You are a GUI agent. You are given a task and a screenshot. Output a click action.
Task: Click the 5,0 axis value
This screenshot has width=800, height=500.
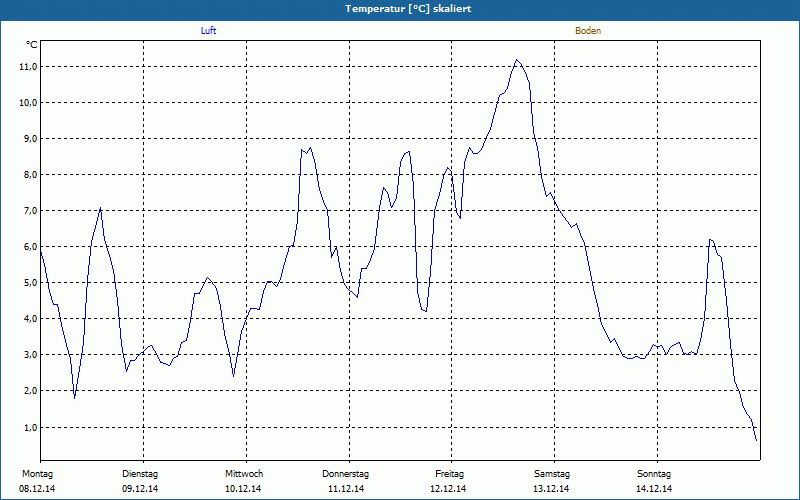[x=30, y=283]
